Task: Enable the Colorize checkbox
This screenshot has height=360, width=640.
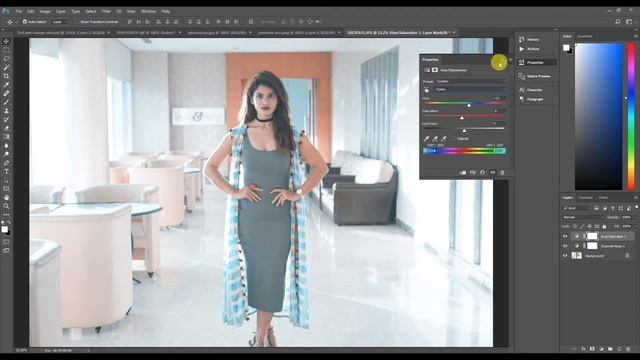Action: 453,139
